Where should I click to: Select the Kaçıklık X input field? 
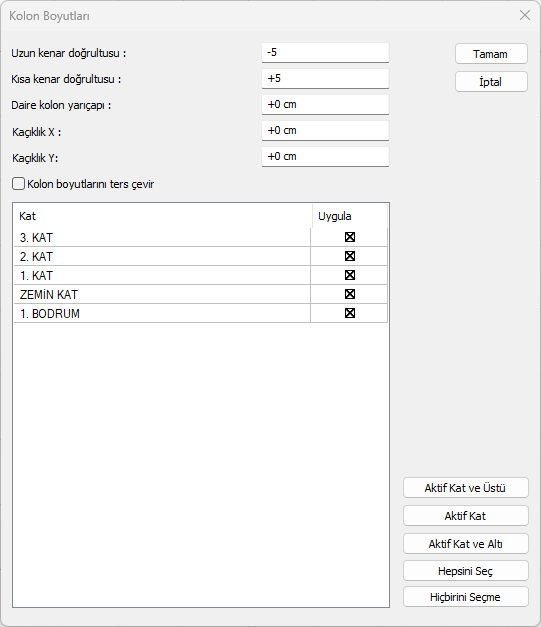325,130
